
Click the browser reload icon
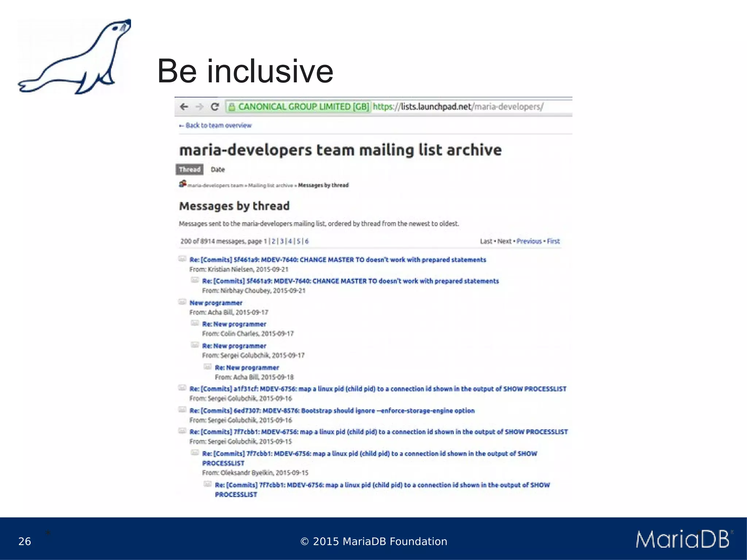coord(215,107)
